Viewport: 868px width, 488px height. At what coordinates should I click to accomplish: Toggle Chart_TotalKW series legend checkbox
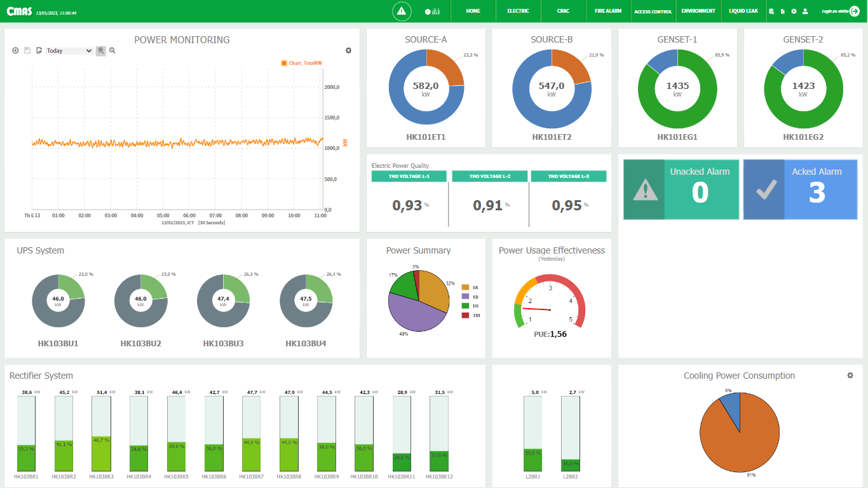284,64
